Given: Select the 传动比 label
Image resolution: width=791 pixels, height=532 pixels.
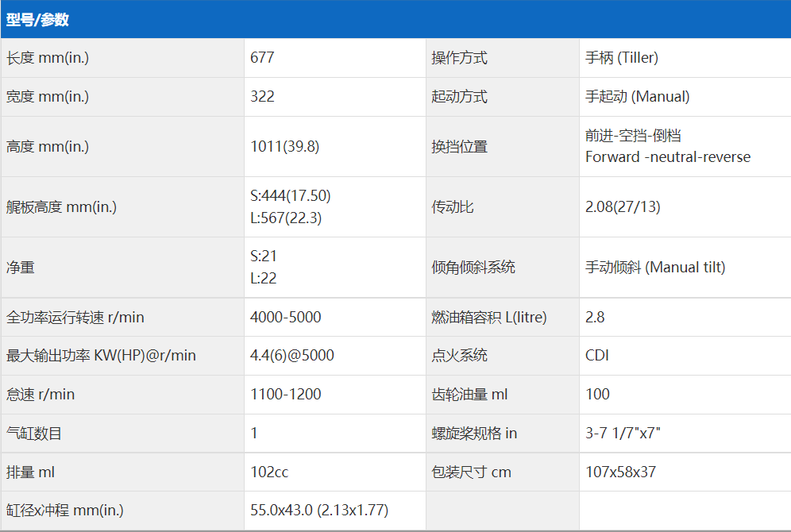Looking at the screenshot, I should coord(453,206).
